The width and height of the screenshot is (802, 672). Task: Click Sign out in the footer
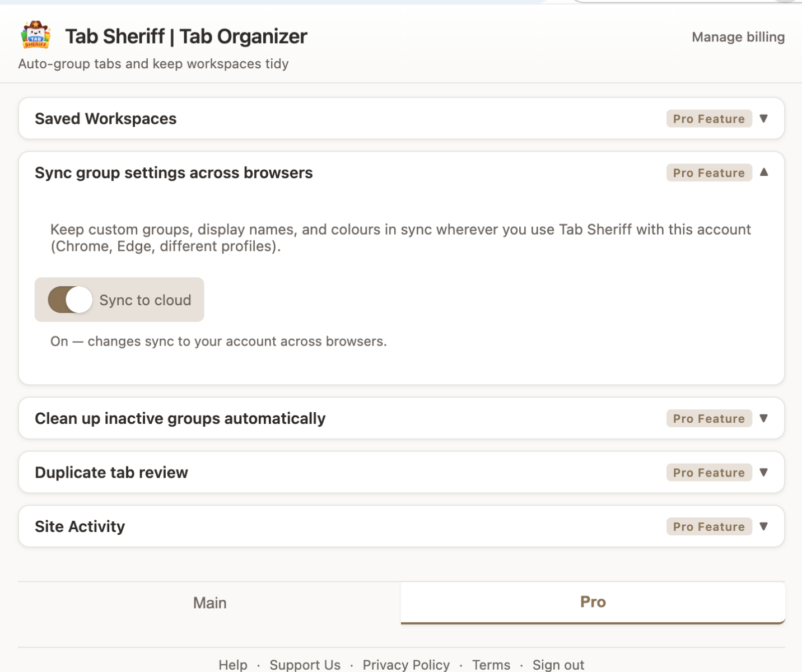(558, 665)
